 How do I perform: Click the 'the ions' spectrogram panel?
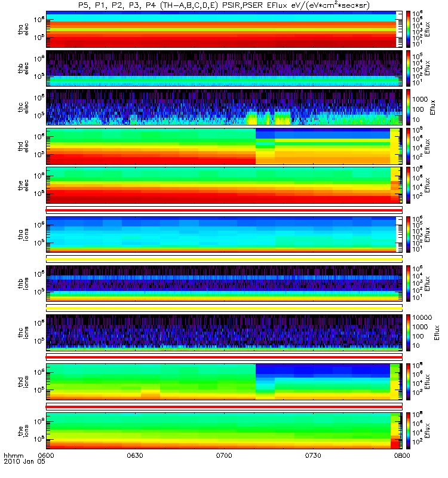pyautogui.click(x=224, y=430)
